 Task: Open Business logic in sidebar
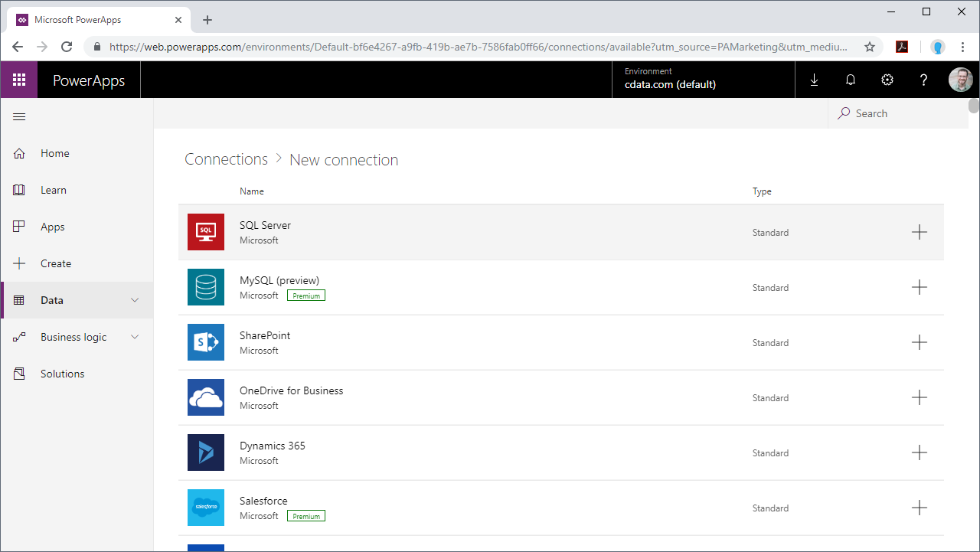coord(77,337)
